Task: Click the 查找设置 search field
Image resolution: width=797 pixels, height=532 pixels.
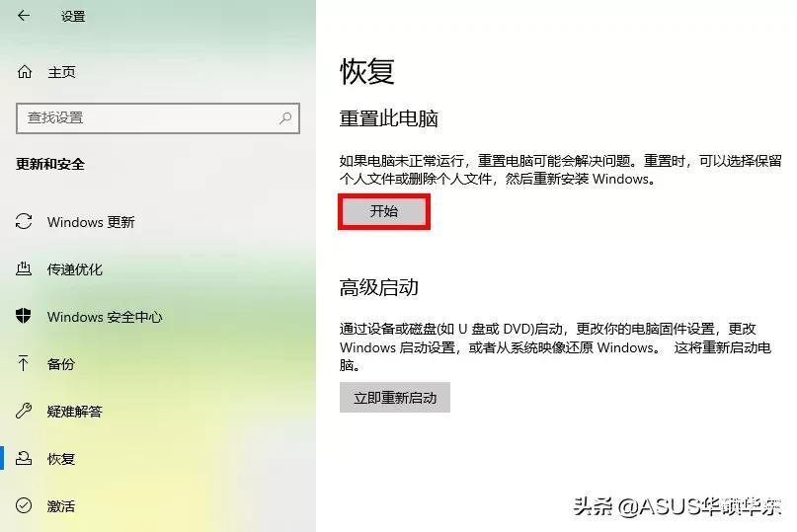Action: (158, 118)
